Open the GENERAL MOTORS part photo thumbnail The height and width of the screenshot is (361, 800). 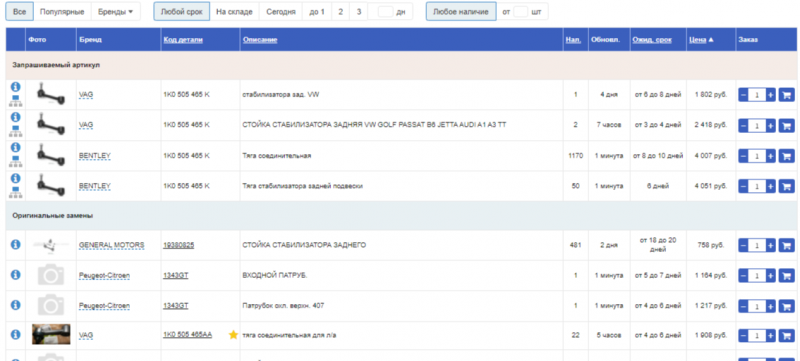click(51, 245)
